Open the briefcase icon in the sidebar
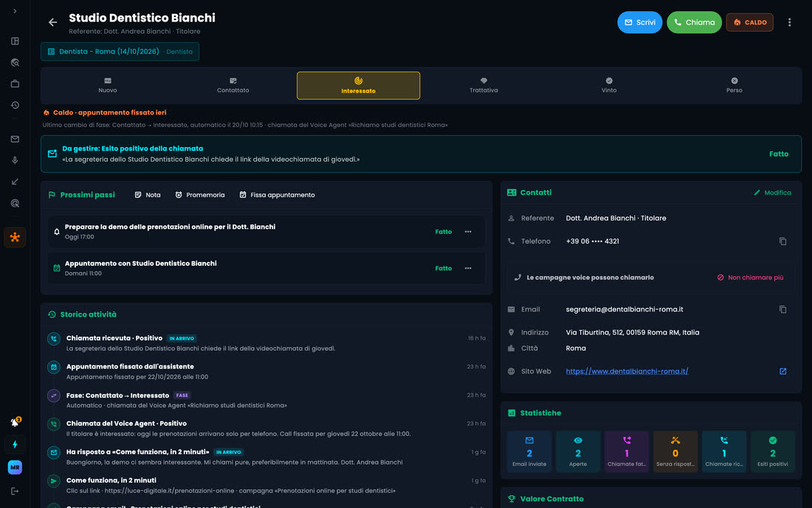 tap(15, 83)
